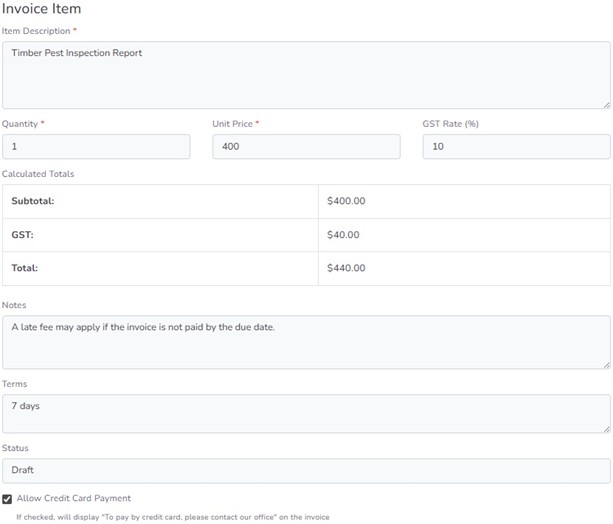Click the Notes text area resize handle
The height and width of the screenshot is (524, 613).
pos(606,364)
